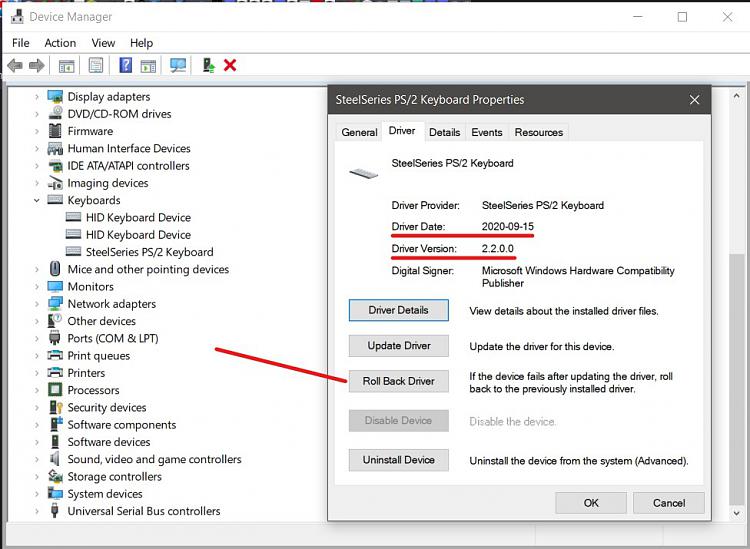Click the Processors chip icon
The image size is (750, 549).
55,390
